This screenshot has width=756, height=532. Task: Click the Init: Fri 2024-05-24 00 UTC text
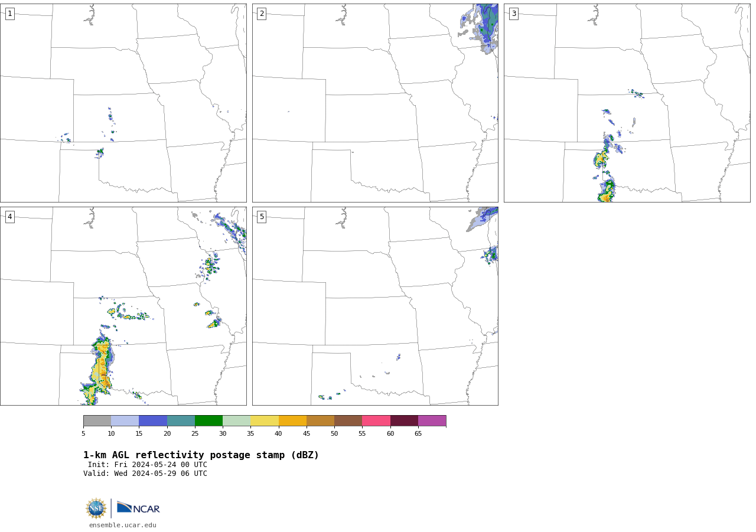148,465
